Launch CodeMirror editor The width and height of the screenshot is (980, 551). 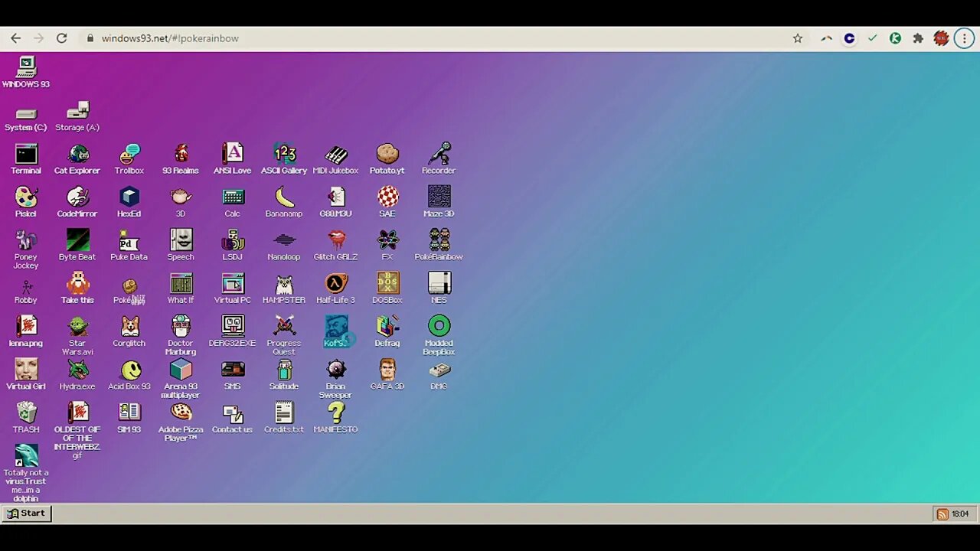(77, 202)
